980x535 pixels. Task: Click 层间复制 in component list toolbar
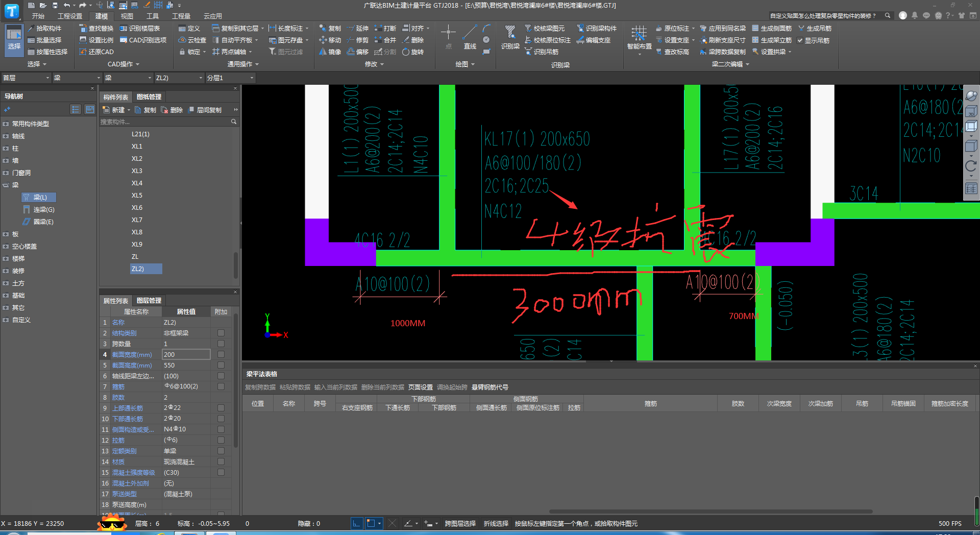point(205,110)
